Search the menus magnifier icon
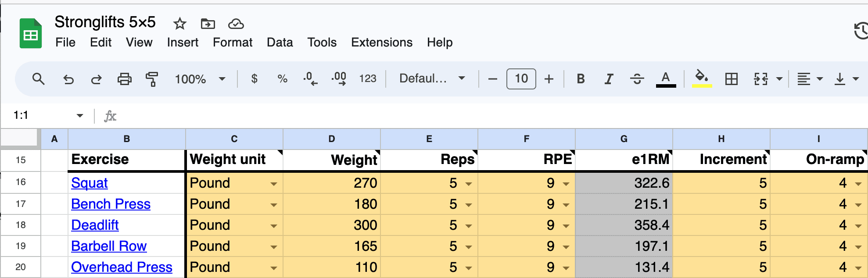This screenshot has width=868, height=278. click(38, 79)
